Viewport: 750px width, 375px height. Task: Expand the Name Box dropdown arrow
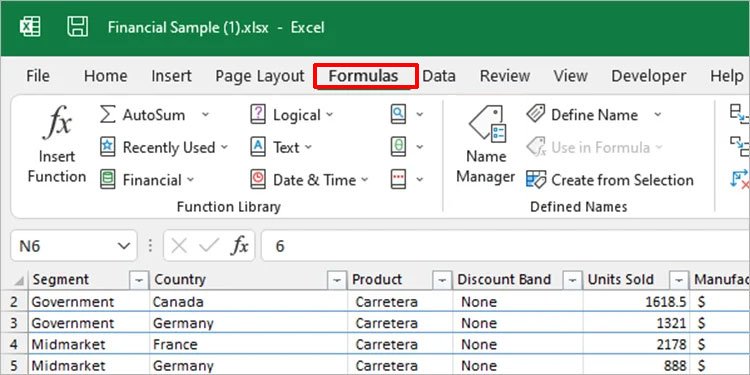[x=123, y=246]
